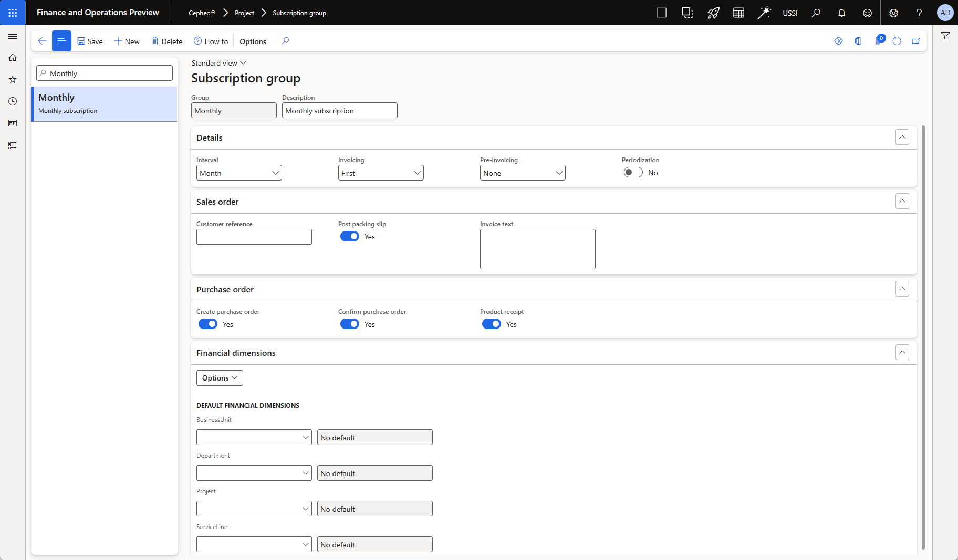Click the Home icon in left sidebar

click(x=13, y=58)
